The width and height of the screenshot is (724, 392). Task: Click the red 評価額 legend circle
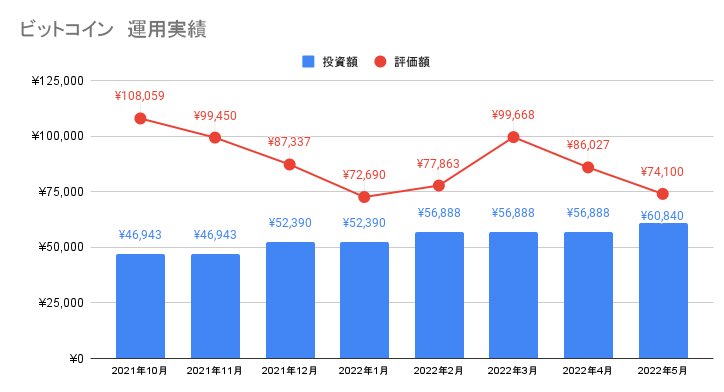click(380, 62)
